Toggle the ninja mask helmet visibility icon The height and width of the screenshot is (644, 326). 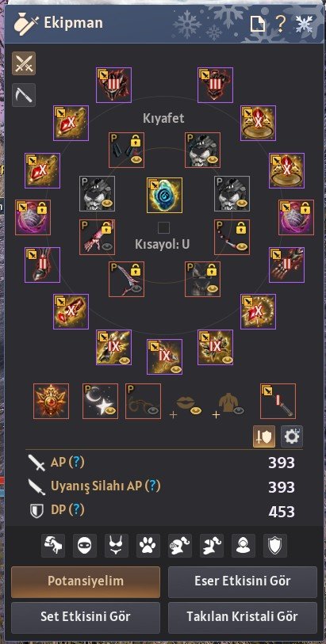click(x=85, y=546)
